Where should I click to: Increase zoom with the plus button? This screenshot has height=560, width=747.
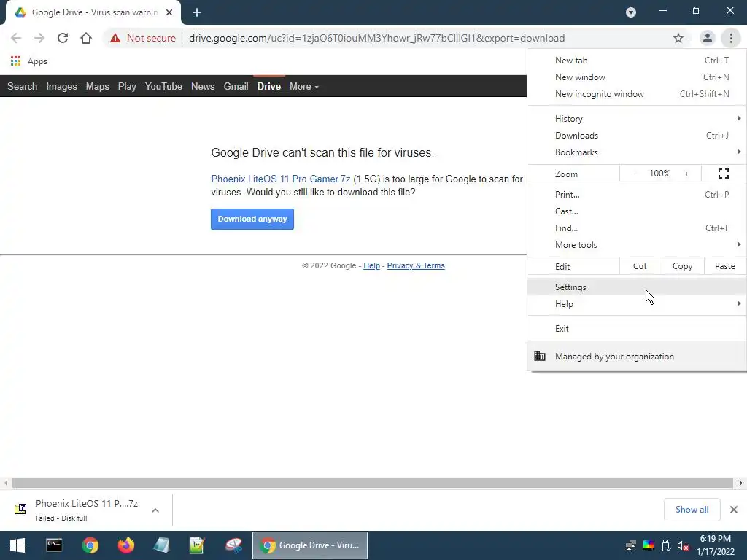686,174
